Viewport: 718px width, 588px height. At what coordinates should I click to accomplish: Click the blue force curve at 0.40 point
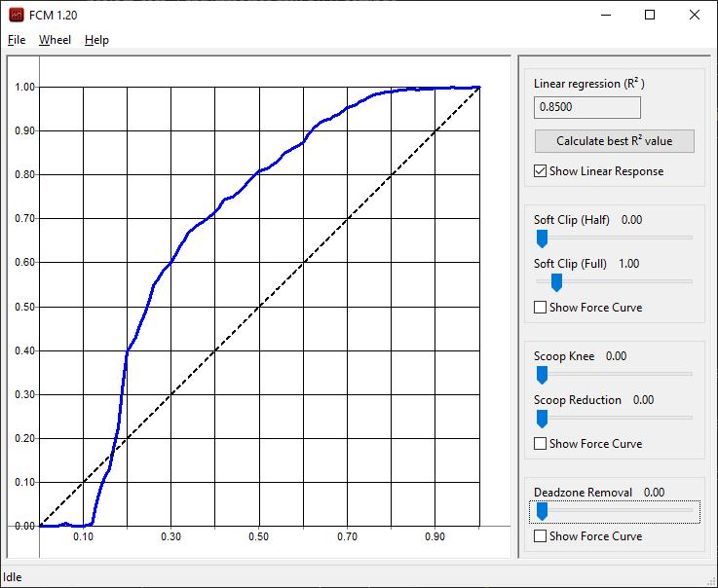tap(128, 351)
